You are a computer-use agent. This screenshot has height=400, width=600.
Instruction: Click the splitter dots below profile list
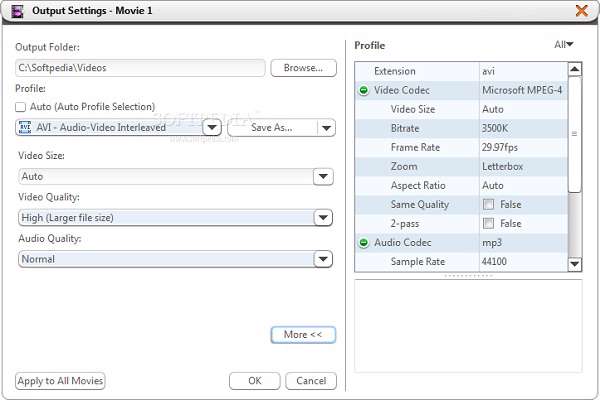pyautogui.click(x=468, y=276)
